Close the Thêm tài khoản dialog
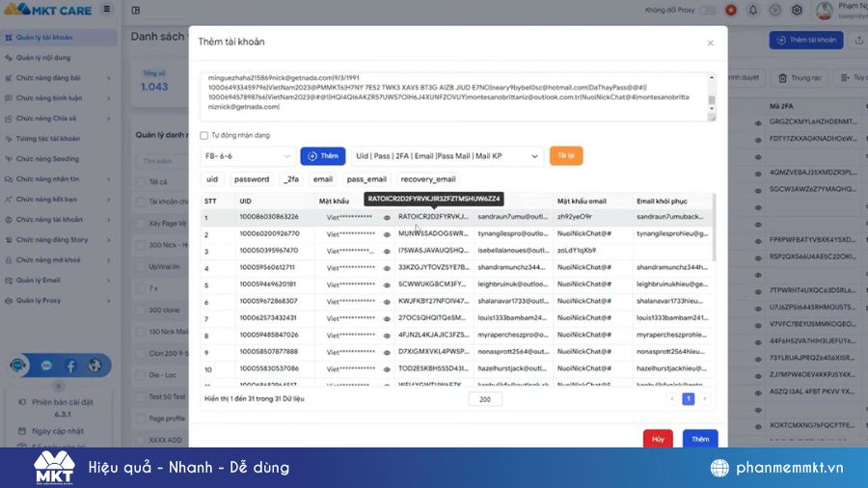The width and height of the screenshot is (868, 488). click(x=710, y=43)
